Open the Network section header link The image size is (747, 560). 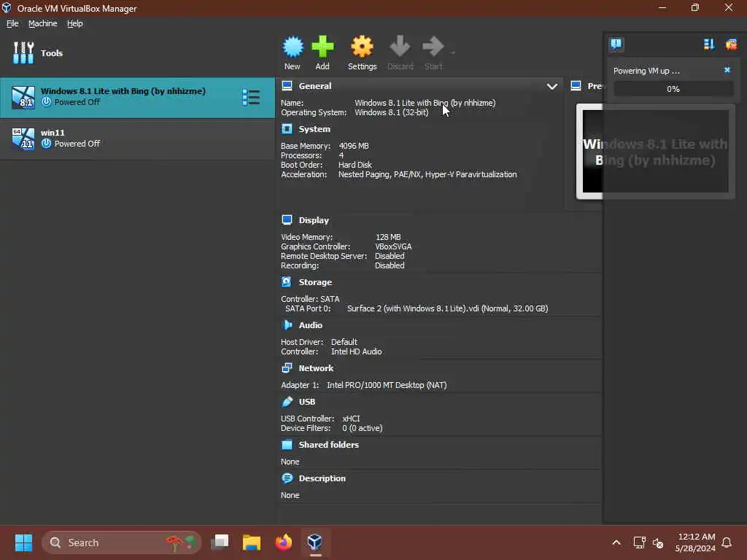[x=316, y=368]
